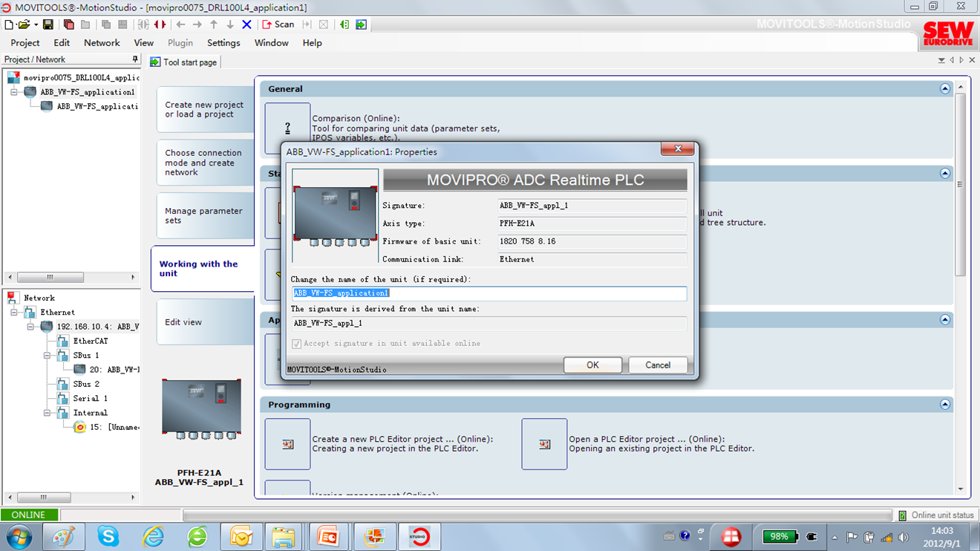Toggle Accept signature in unit available online
The image size is (980, 551).
pyautogui.click(x=297, y=344)
